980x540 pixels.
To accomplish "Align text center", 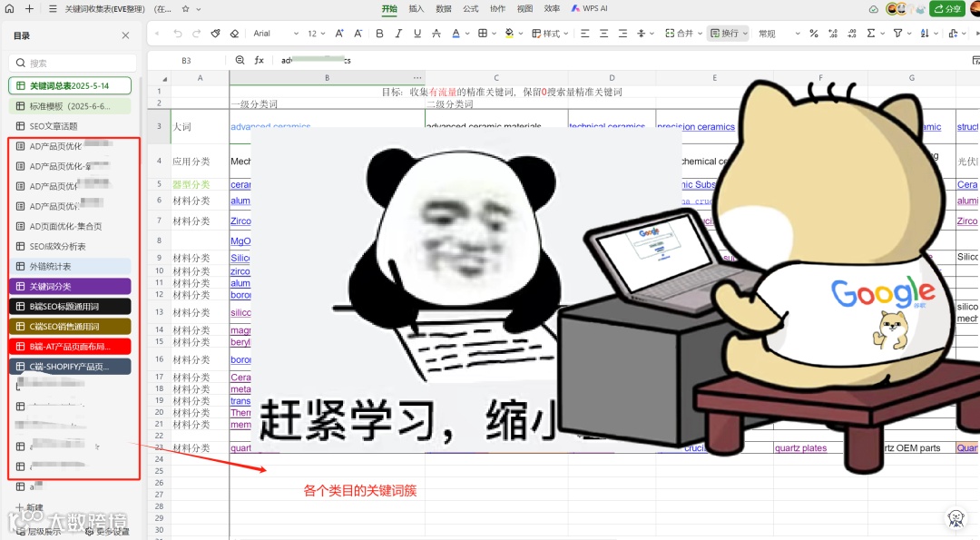I will (603, 33).
